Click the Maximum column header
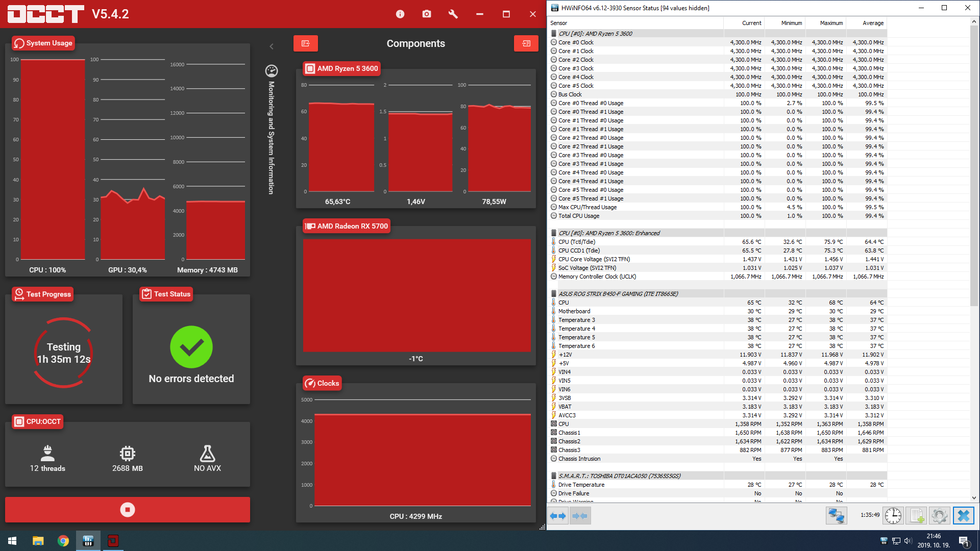Viewport: 980px width, 551px height. coord(825,23)
